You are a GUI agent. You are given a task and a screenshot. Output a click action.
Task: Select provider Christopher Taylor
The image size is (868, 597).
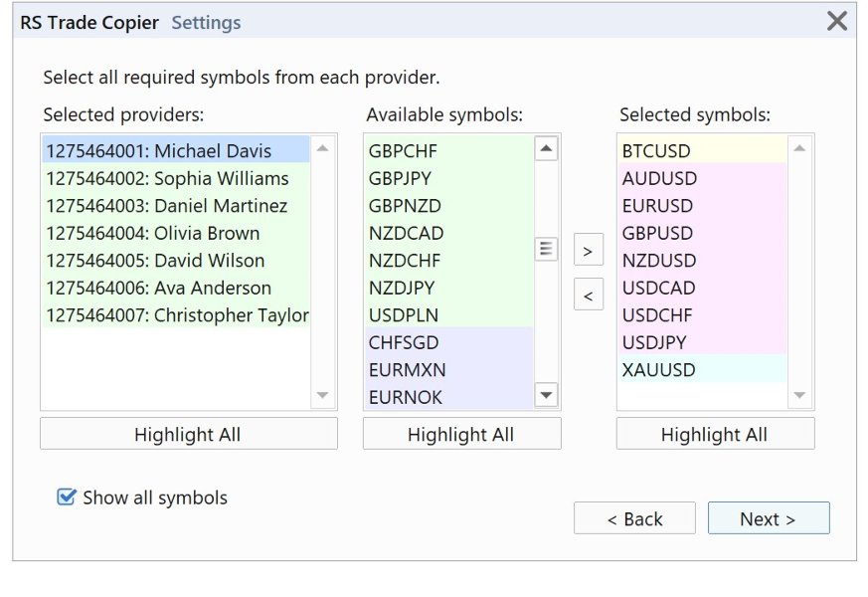[x=177, y=315]
